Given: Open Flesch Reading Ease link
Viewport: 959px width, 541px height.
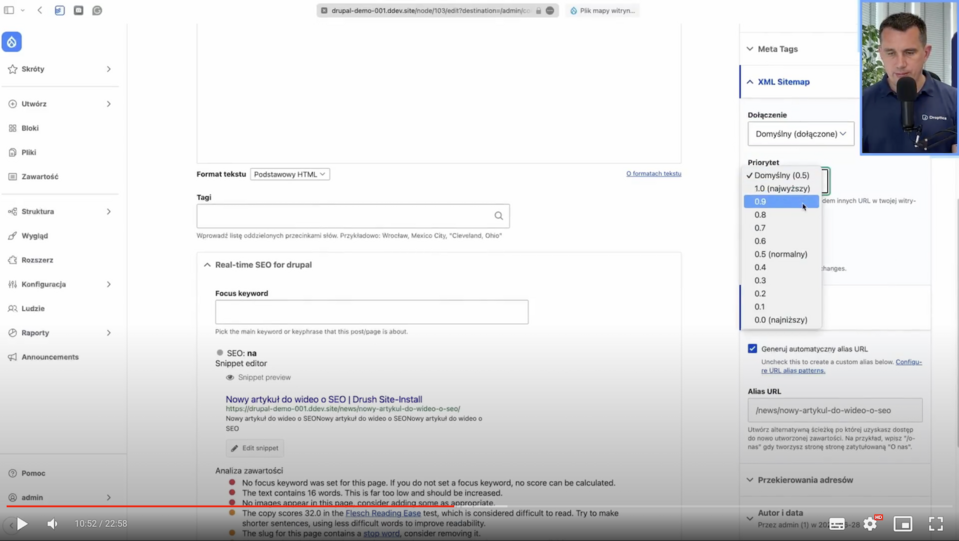Looking at the screenshot, I should click(383, 513).
